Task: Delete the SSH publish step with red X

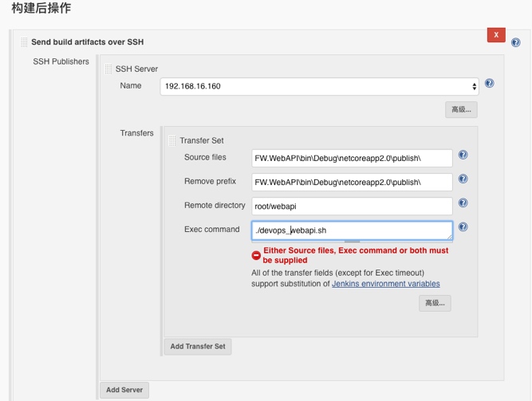Action: (496, 35)
